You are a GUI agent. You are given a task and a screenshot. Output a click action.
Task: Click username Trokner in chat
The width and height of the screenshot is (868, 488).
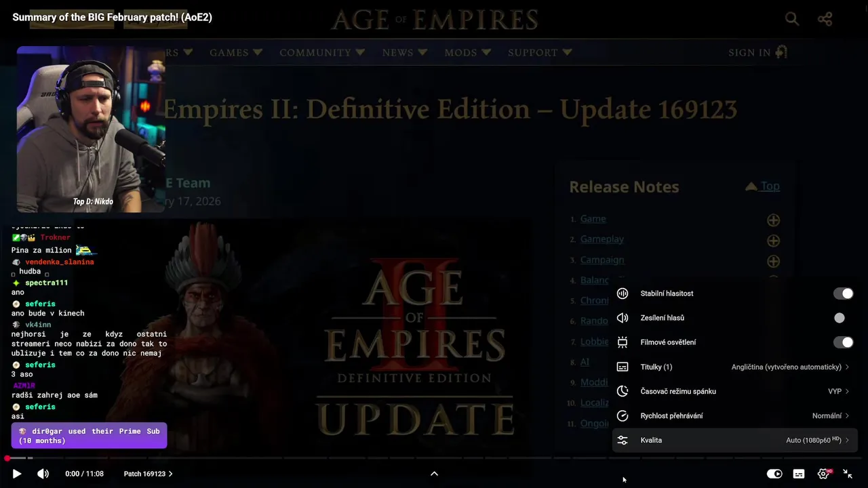pyautogui.click(x=55, y=237)
